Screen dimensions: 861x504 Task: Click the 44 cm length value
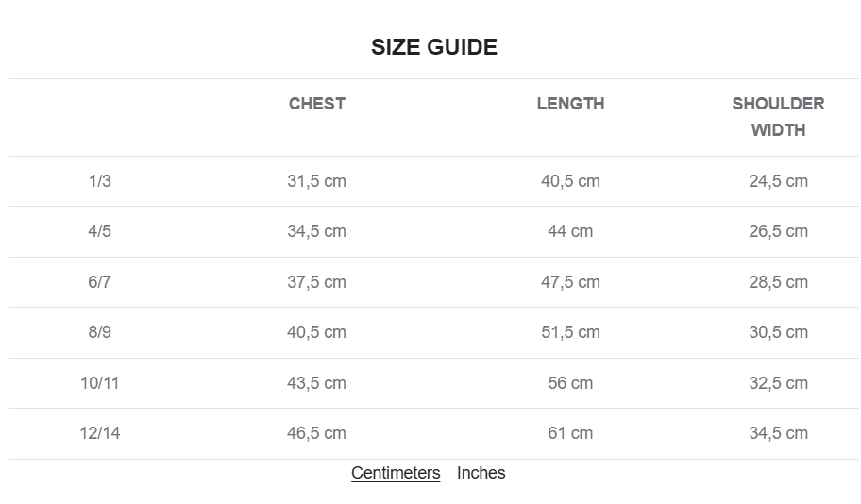(x=570, y=231)
